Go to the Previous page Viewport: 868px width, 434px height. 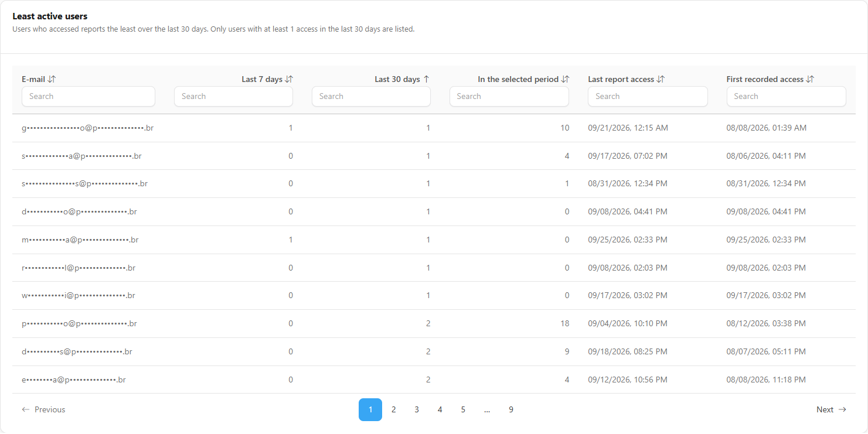(x=43, y=409)
